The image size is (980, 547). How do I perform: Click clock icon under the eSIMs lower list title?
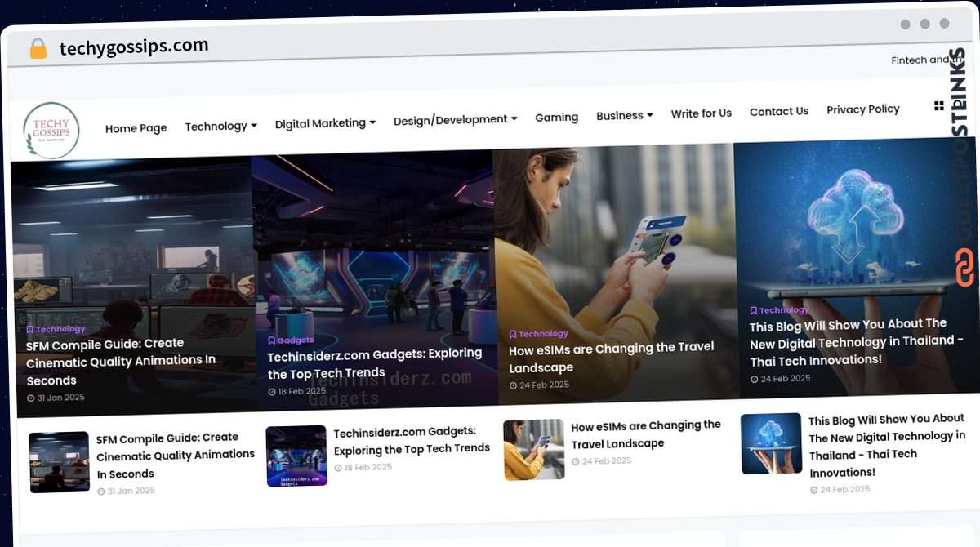pos(576,462)
